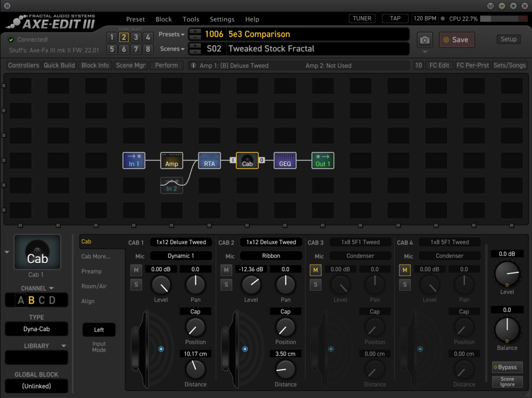Click the amp info icon
This screenshot has height=398, width=532.
click(x=193, y=65)
